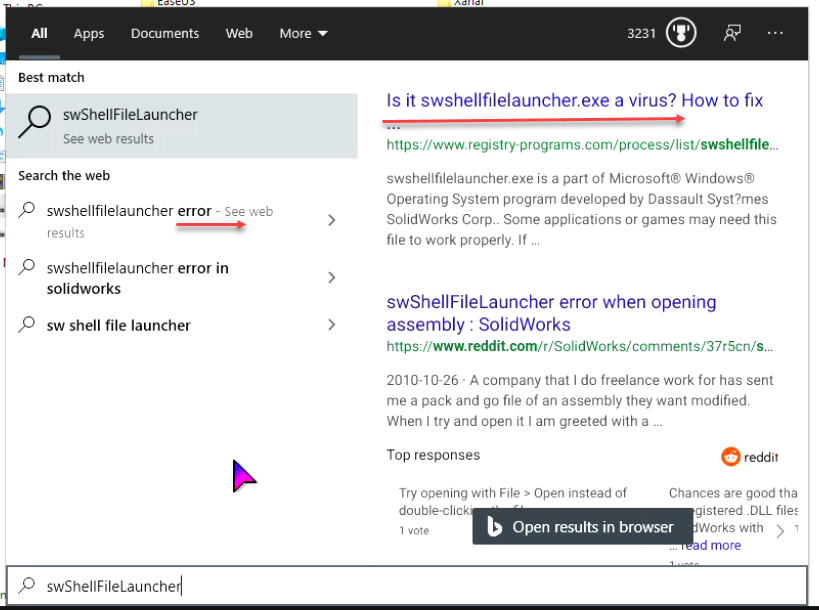Select the swShellFileLauncher best match result

point(182,126)
